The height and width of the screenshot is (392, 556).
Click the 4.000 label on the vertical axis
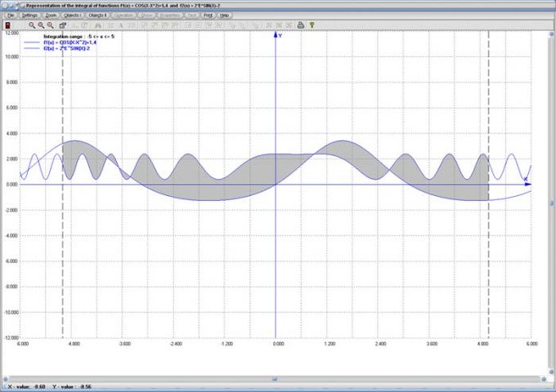pyautogui.click(x=12, y=133)
